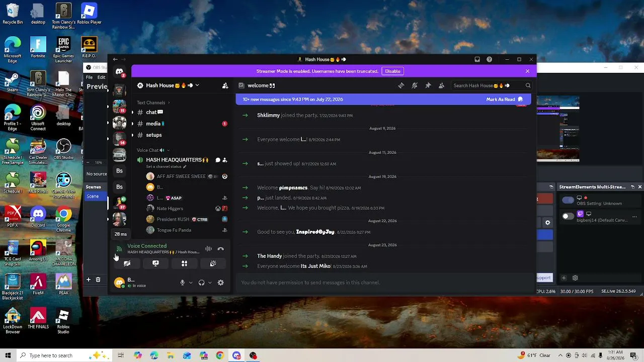Open Steam desktop shortcut

point(13,82)
